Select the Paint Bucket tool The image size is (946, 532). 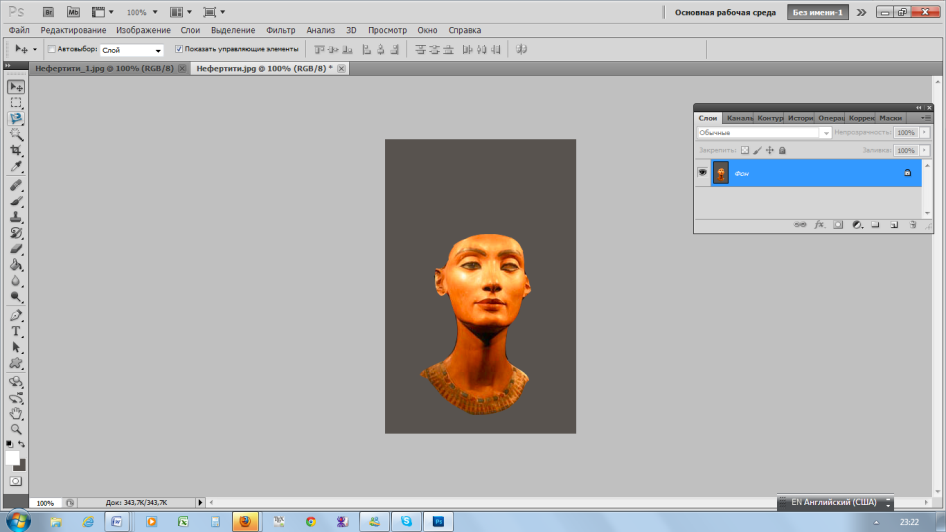(16, 265)
